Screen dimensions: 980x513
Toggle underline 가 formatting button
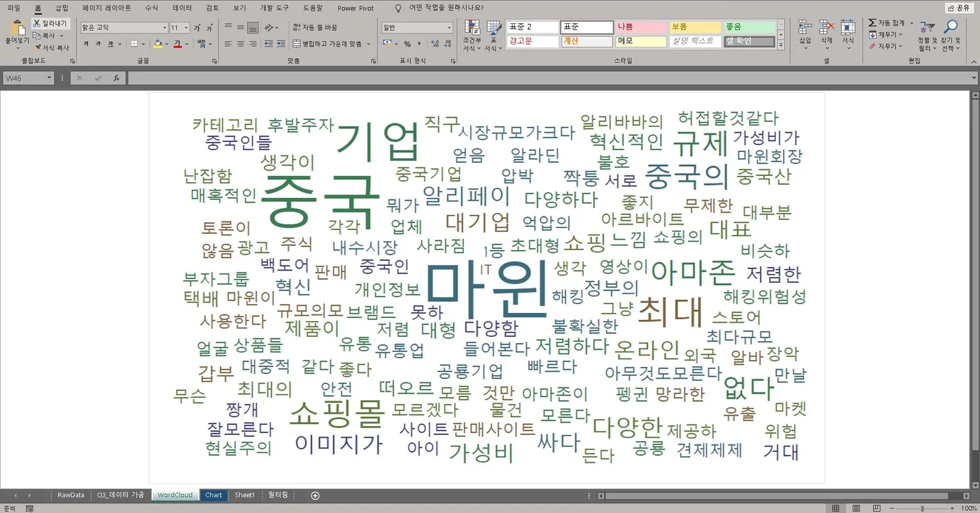tap(110, 44)
